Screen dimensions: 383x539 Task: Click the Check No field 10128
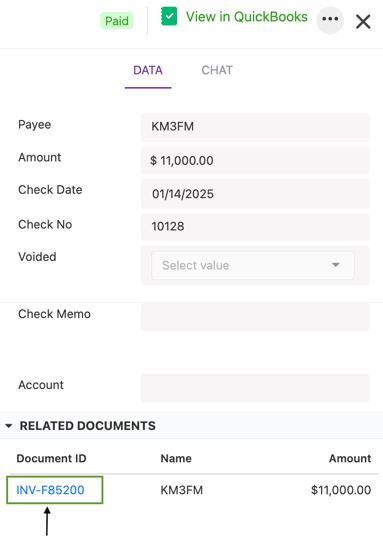coord(255,227)
